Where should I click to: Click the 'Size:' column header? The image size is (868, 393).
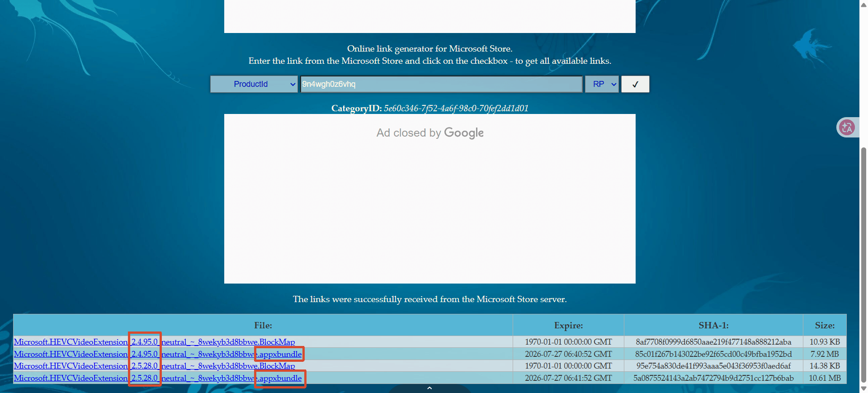(x=825, y=325)
